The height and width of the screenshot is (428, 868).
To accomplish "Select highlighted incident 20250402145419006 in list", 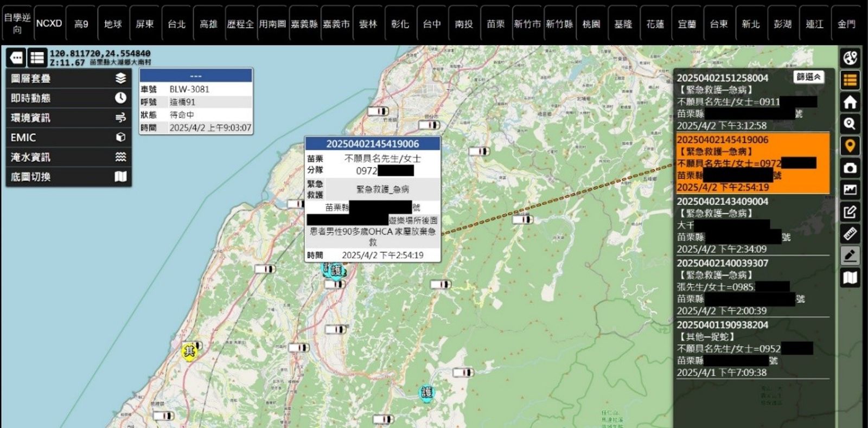I will 752,163.
